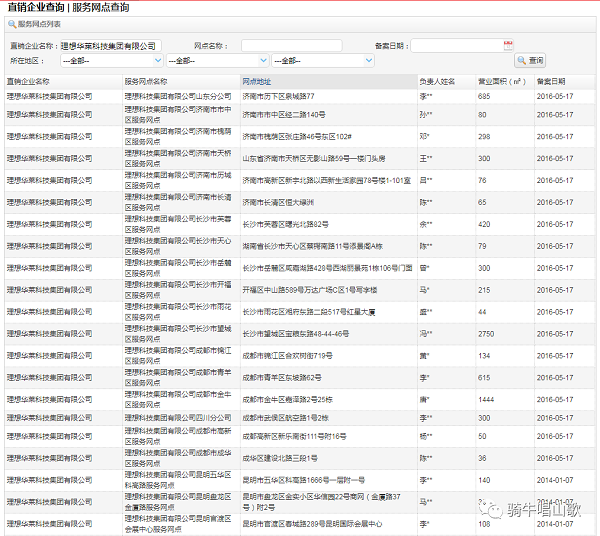Click the 查询 search button
The image size is (600, 536).
pyautogui.click(x=530, y=60)
